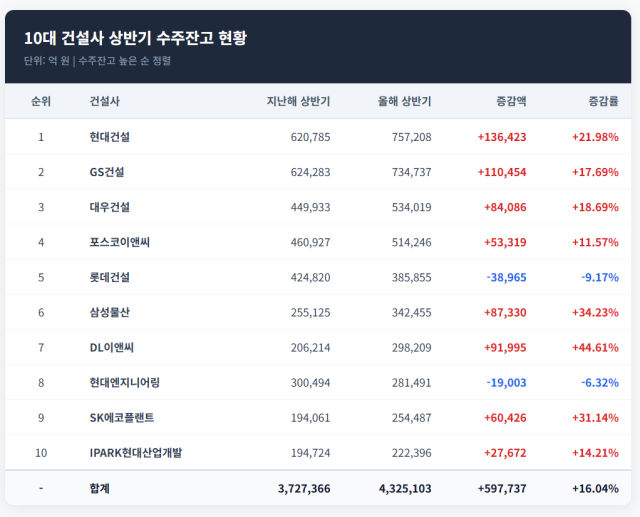Select the DL이앤씨 company name
This screenshot has width=640, height=517.
[x=112, y=347]
